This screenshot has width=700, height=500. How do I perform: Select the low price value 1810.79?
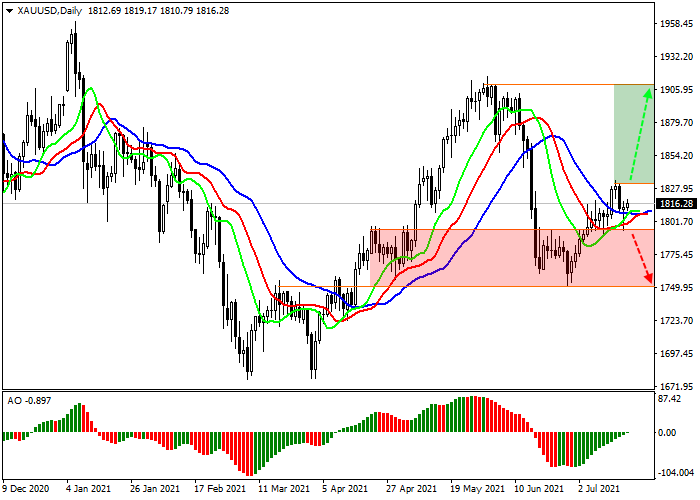(176, 11)
